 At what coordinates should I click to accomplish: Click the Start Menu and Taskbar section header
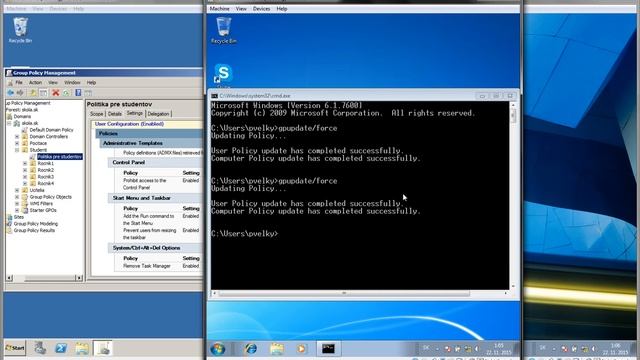[x=142, y=198]
